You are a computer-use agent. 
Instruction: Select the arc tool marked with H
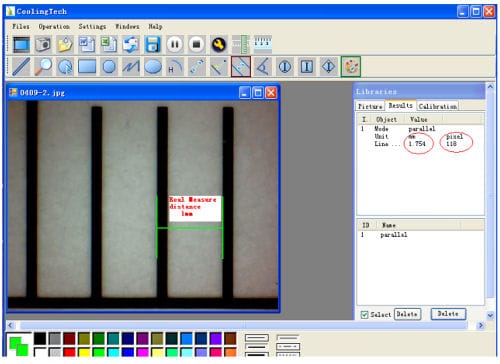(x=175, y=67)
